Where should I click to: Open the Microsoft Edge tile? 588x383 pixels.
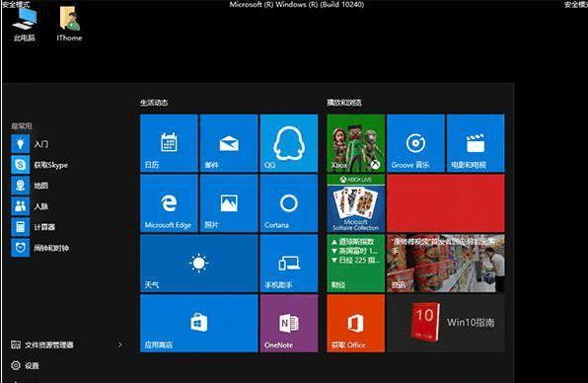click(169, 203)
